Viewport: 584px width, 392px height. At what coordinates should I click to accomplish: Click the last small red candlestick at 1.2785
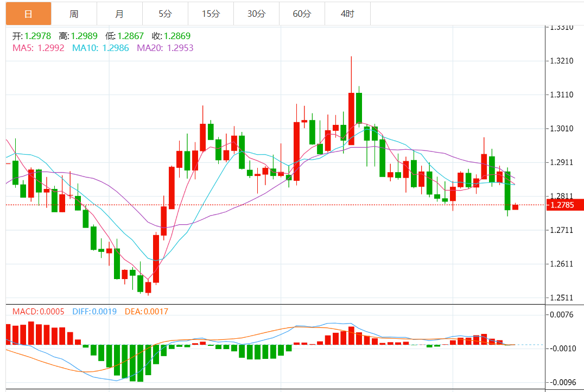pyautogui.click(x=516, y=207)
